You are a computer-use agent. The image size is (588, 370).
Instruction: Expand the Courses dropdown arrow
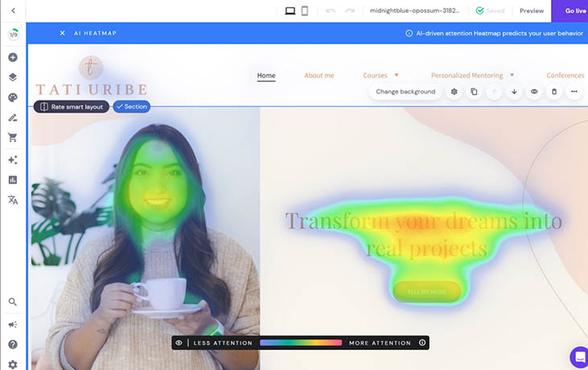pos(397,75)
